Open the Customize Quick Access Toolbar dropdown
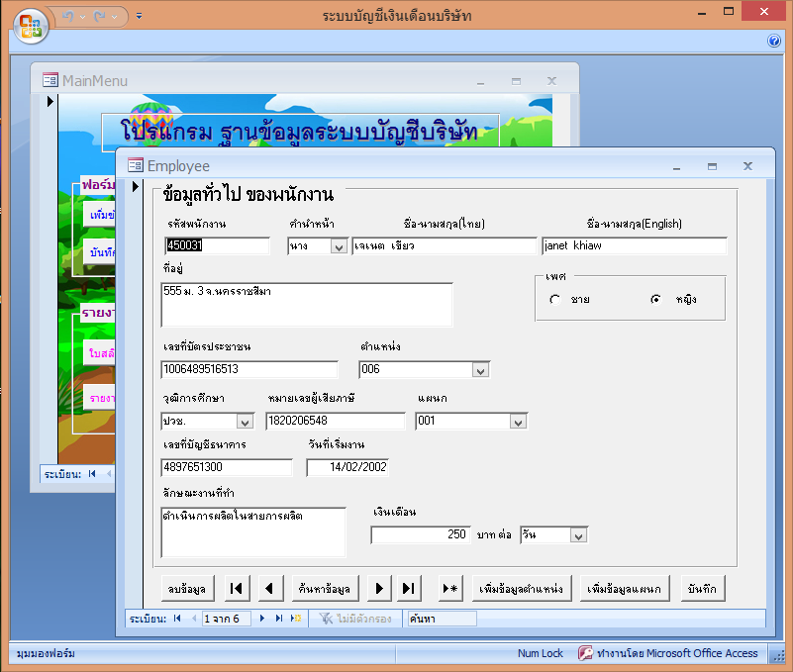 coord(139,16)
